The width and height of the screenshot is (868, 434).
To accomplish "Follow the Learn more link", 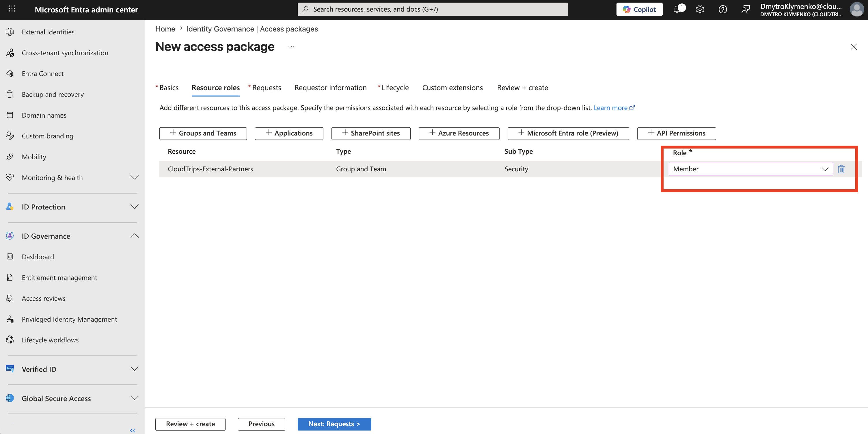I will tap(614, 107).
